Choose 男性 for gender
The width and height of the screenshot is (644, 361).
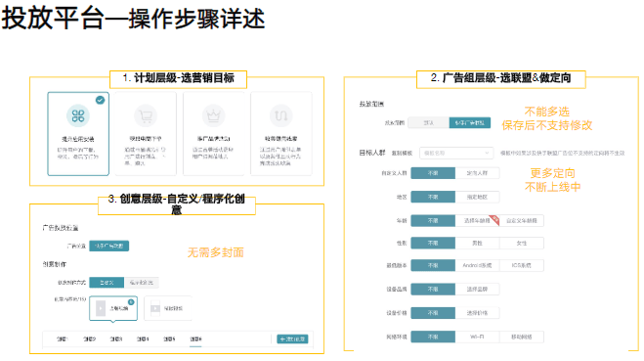click(x=477, y=243)
